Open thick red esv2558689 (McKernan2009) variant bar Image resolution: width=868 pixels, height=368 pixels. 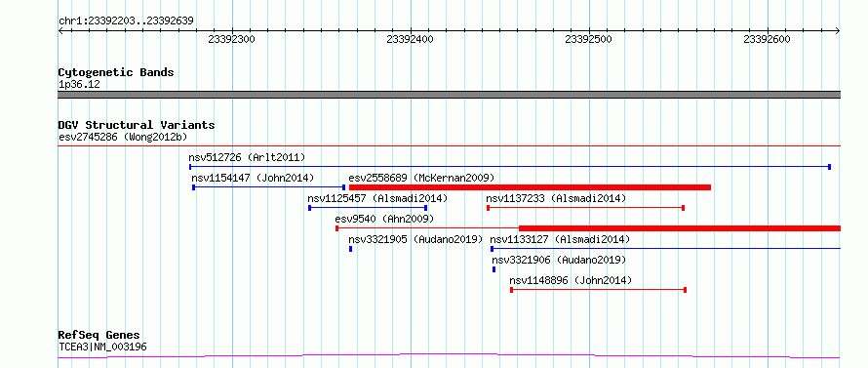pos(530,187)
